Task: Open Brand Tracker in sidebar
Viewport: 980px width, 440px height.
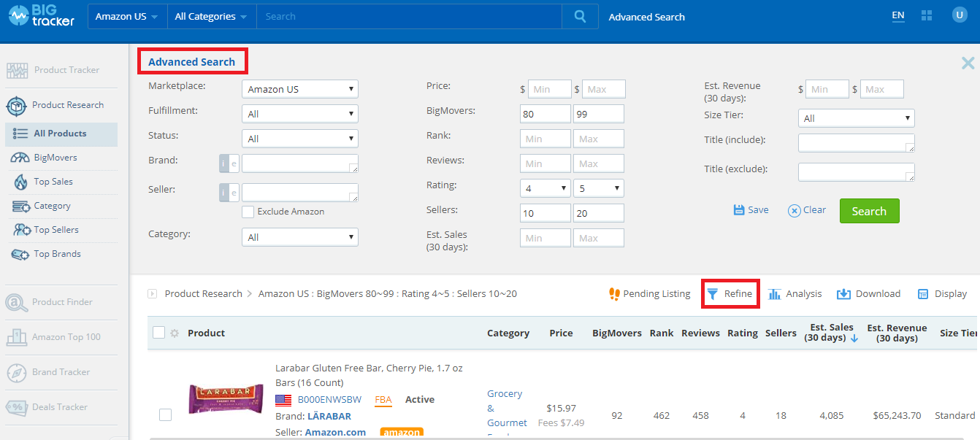Action: click(x=48, y=372)
